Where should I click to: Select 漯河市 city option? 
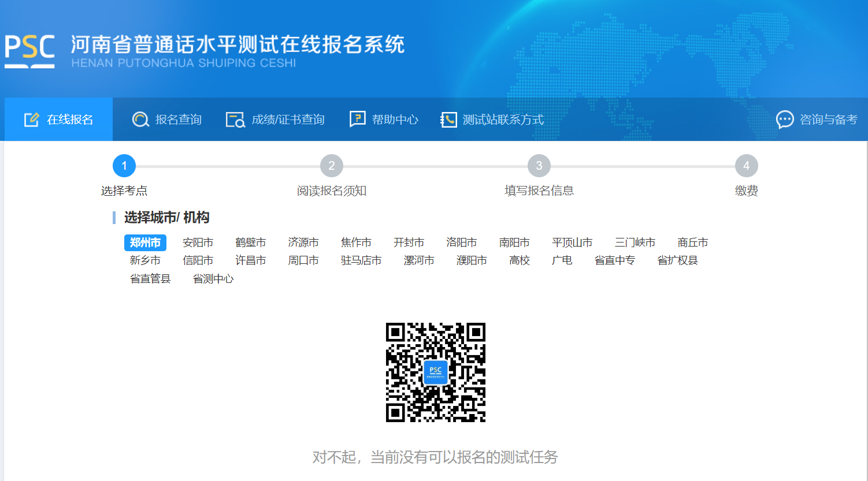coord(419,260)
